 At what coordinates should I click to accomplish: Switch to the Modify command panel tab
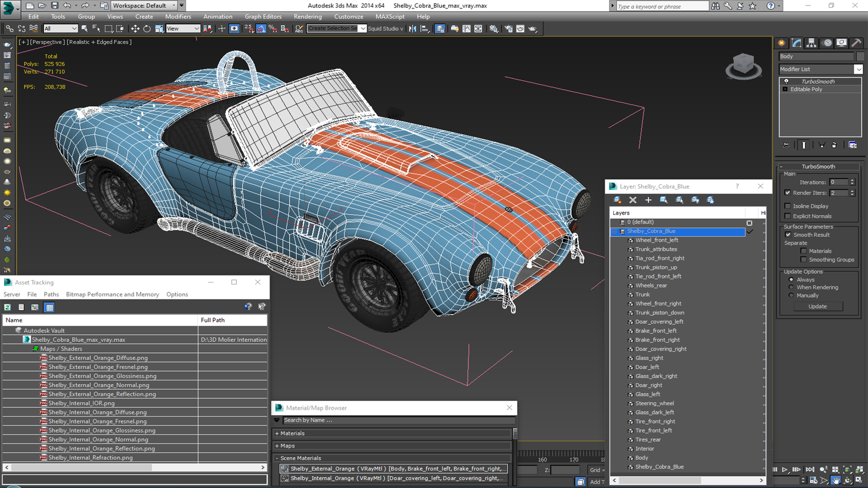797,43
